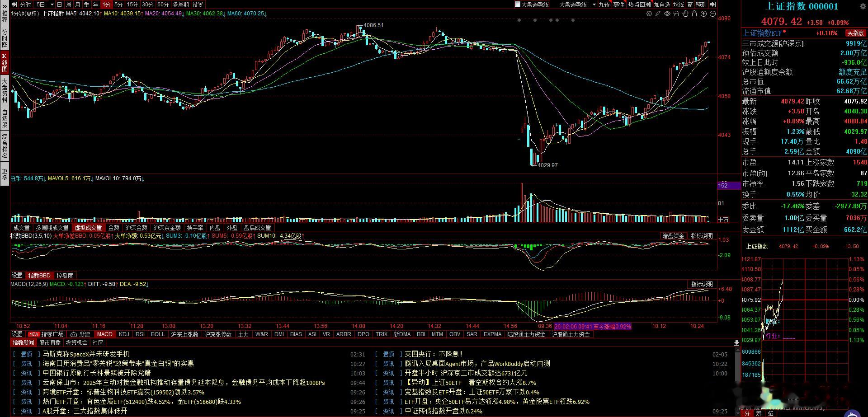Select the RSI indicator tab
The image size is (868, 417).
[140, 334]
